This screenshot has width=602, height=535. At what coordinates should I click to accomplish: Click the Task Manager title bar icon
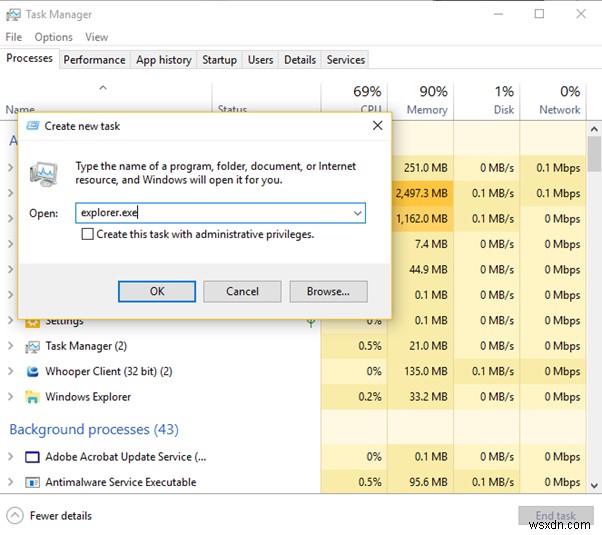point(13,15)
